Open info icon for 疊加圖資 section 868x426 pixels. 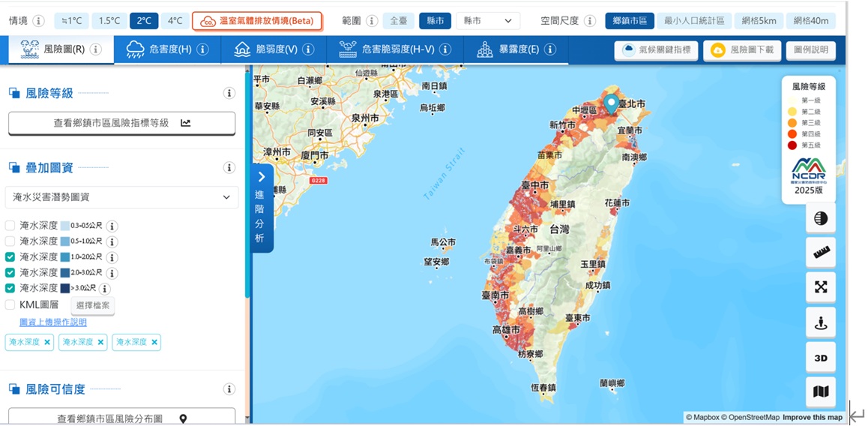tap(229, 167)
